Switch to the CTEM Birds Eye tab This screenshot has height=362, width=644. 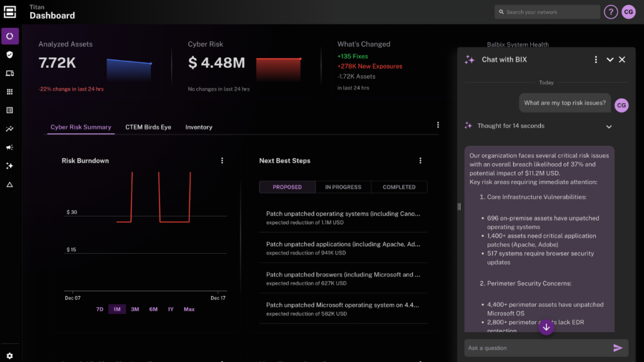click(148, 127)
